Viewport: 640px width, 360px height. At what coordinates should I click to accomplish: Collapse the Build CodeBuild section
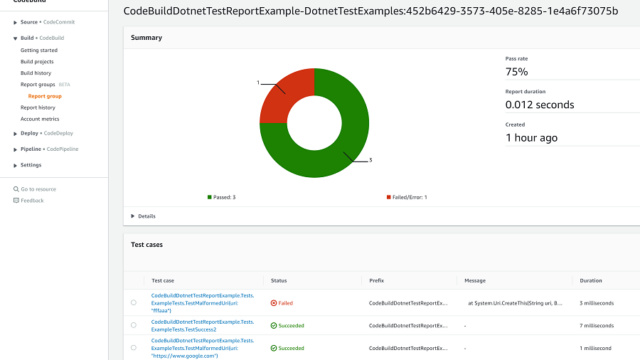click(x=15, y=38)
